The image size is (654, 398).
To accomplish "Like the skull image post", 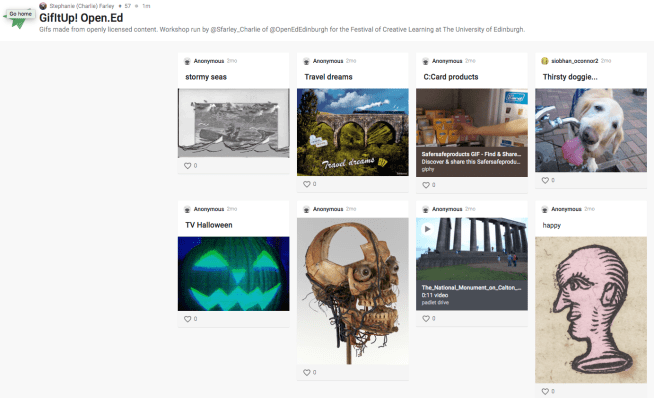I will click(307, 372).
